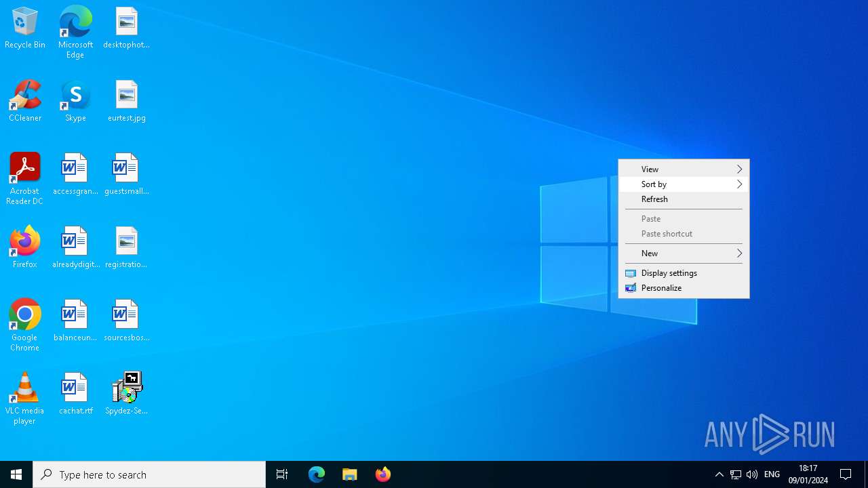Select the CCleaner desktop shortcut

pos(25,102)
